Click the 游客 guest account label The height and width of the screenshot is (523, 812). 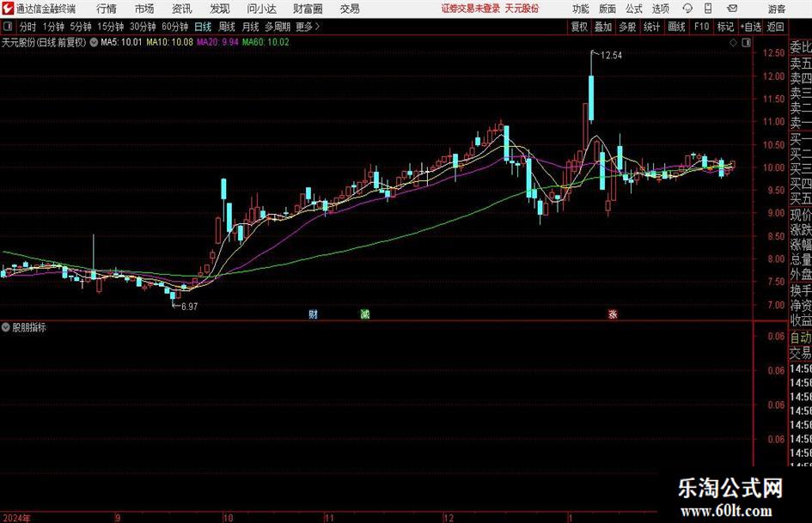(777, 9)
